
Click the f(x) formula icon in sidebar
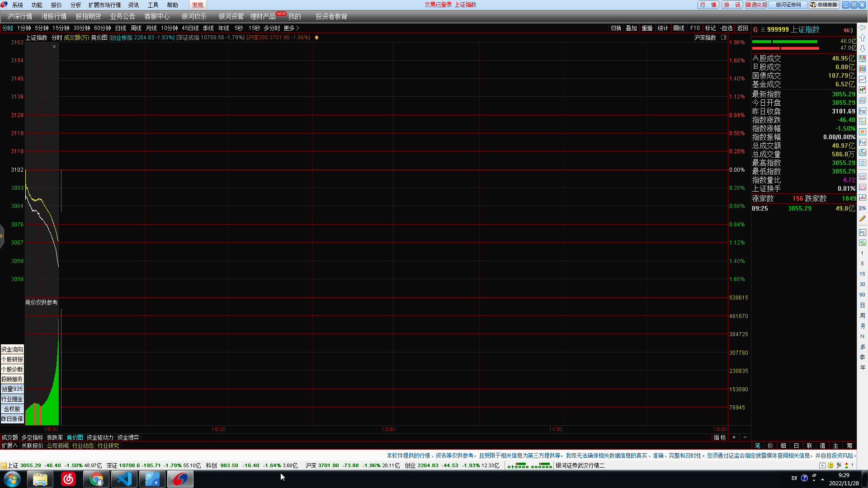pyautogui.click(x=862, y=153)
